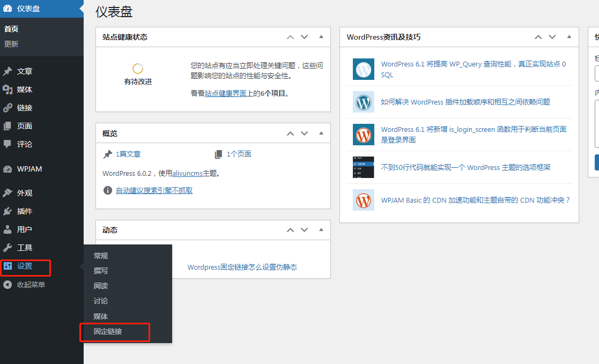Click the thumbnail for 插件加载顺序 article
This screenshot has width=599, height=364.
363,102
